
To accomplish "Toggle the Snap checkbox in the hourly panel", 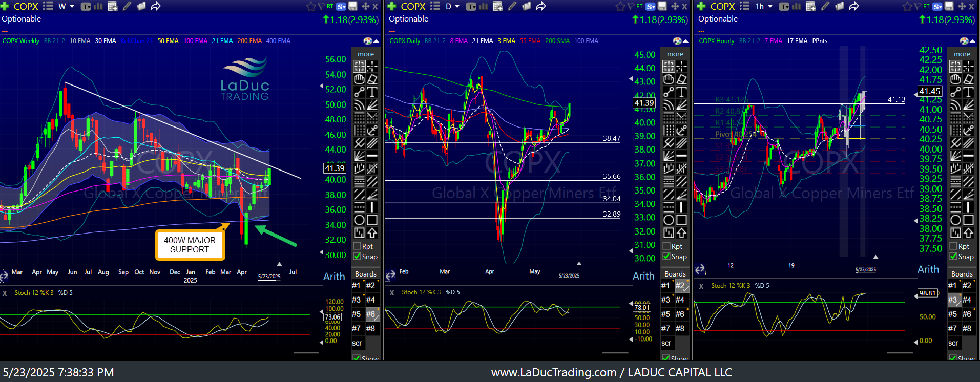I will [953, 257].
